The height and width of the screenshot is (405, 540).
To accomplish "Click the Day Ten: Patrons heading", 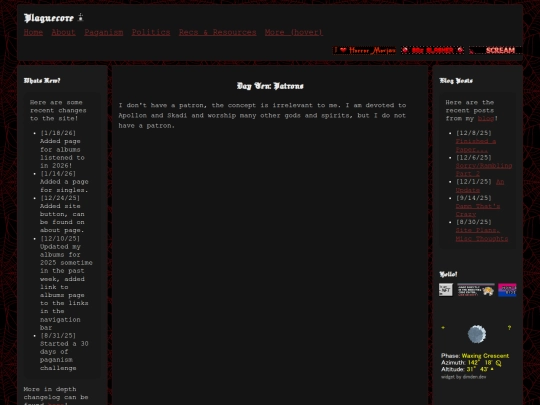I will click(x=270, y=86).
